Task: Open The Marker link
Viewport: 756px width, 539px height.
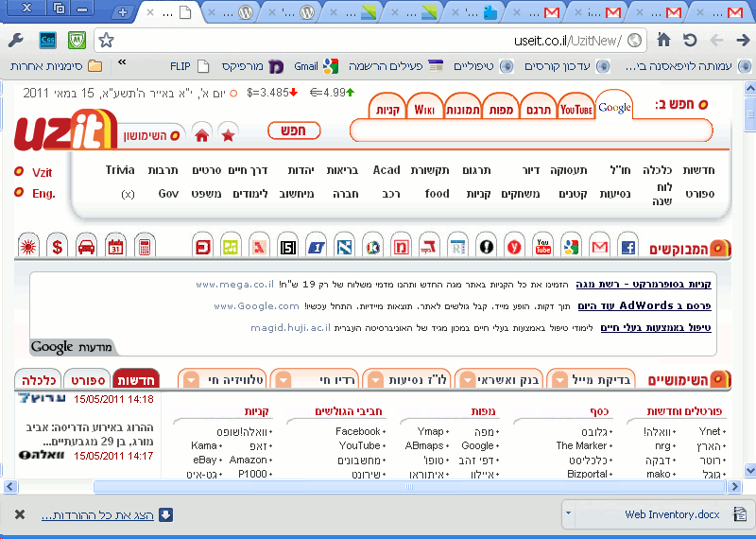Action: click(x=581, y=445)
